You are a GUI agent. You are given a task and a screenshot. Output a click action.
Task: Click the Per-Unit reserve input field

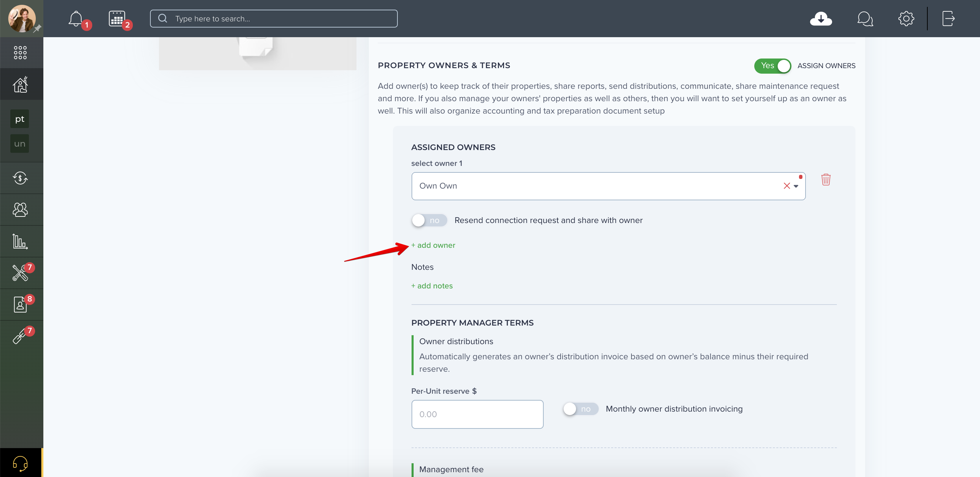[477, 414]
